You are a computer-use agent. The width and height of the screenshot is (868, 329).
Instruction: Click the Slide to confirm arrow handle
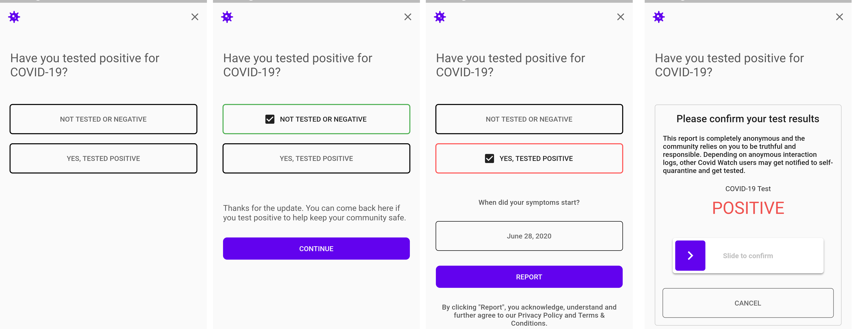[x=690, y=255]
